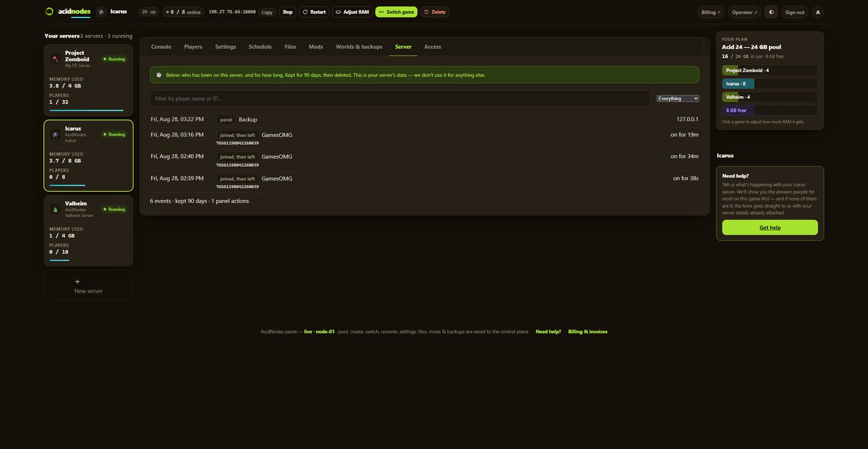Click "joined, then left" tag at 03:16 PM
This screenshot has width=868, height=449.
pos(237,135)
